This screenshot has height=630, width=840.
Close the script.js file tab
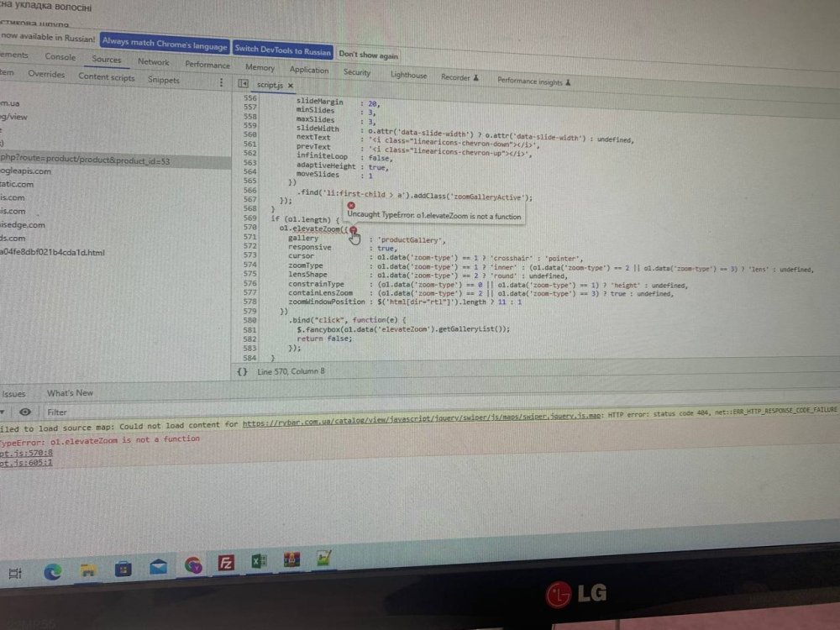pos(291,86)
